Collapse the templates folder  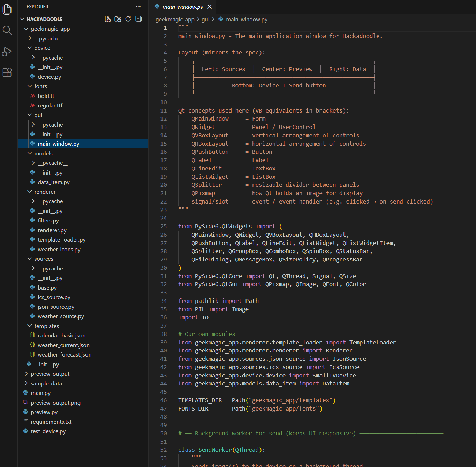coord(46,326)
